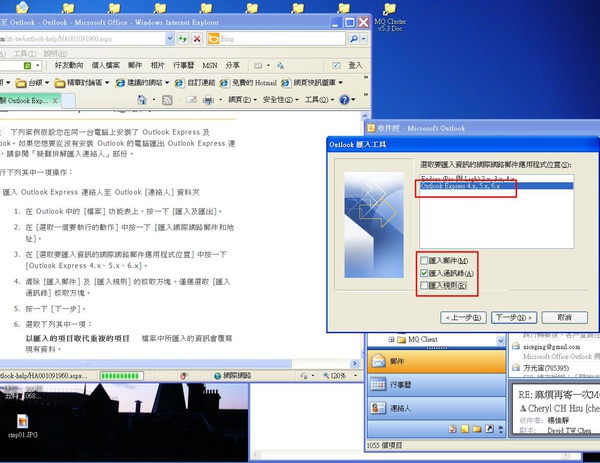Click MSN in the Windows Live toolbar
This screenshot has height=463, width=600.
coord(210,65)
